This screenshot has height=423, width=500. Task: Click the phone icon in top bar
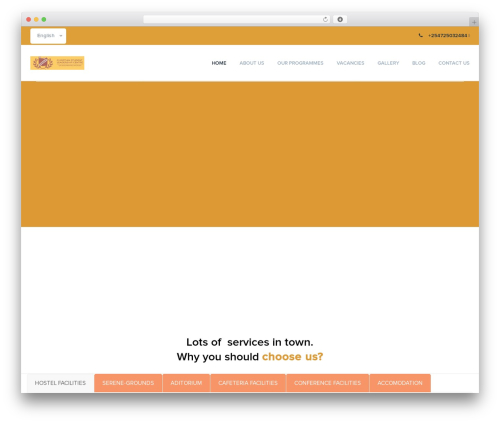420,35
